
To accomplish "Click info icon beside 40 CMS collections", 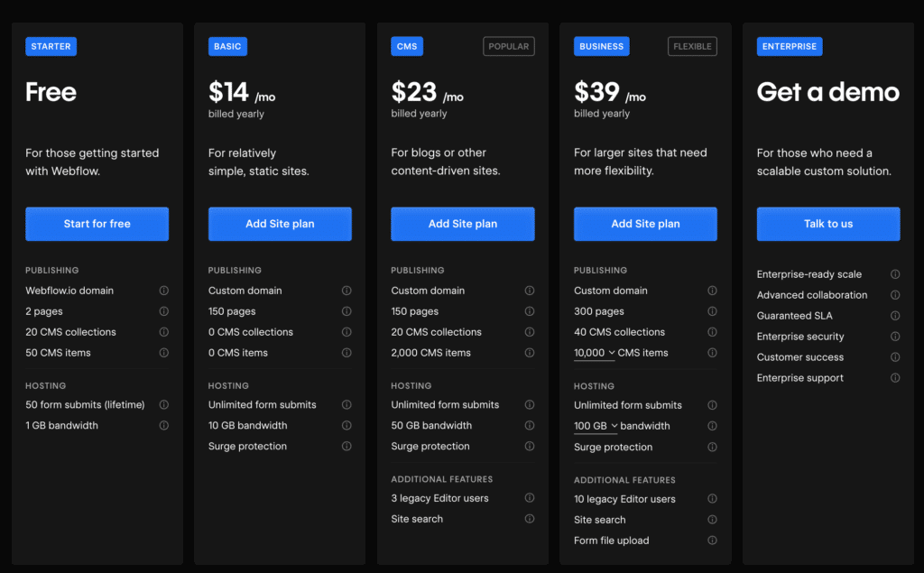I will click(713, 332).
